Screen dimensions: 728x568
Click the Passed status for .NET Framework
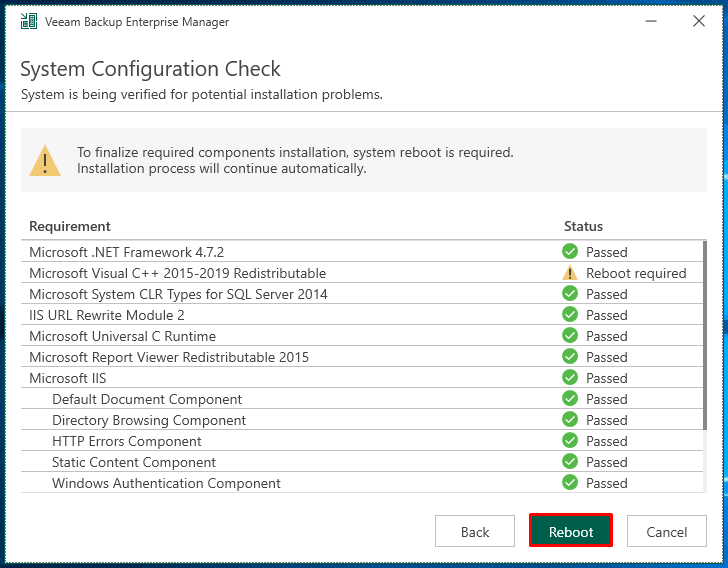tap(606, 252)
